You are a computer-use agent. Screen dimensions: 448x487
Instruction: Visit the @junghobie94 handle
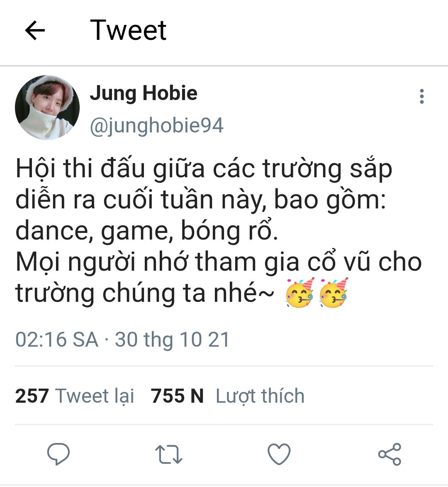[x=157, y=126]
